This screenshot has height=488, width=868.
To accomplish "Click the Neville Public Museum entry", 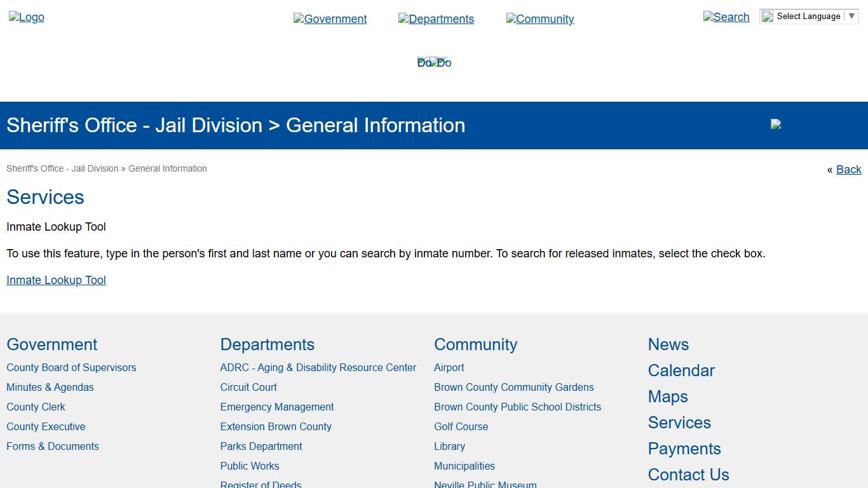I will 485,484.
